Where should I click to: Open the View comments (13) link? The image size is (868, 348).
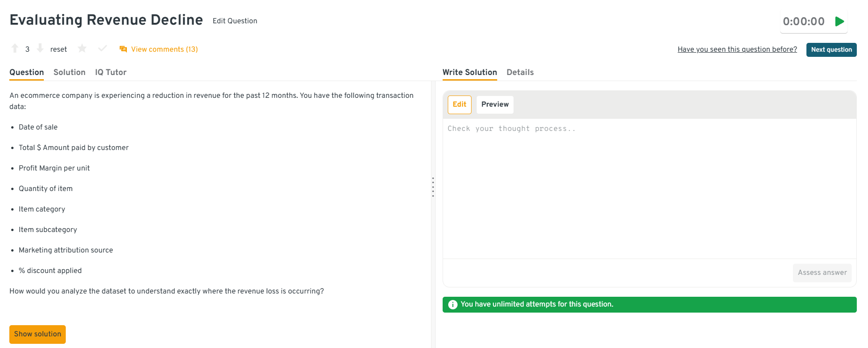coord(164,49)
